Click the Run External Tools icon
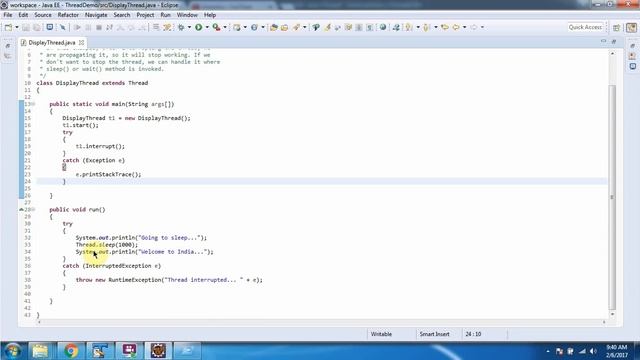This screenshot has height=360, width=640. 216,27
